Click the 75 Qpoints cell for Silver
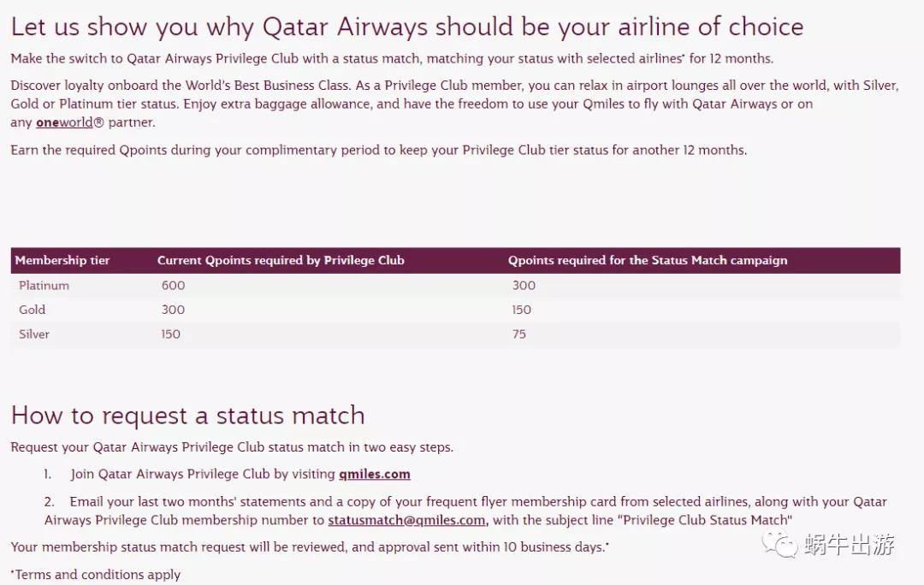The height and width of the screenshot is (585, 924). pos(519,334)
